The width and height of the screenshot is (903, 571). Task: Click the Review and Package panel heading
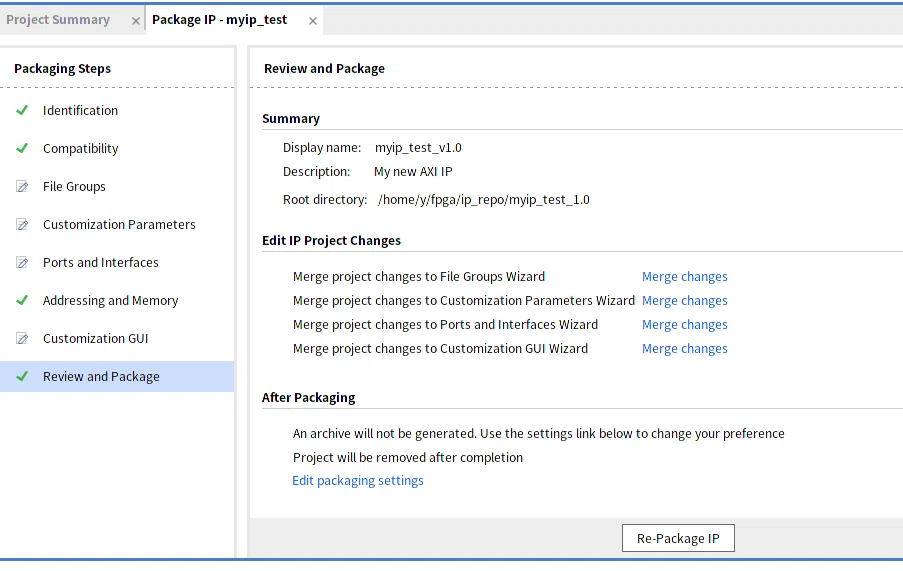click(x=324, y=68)
